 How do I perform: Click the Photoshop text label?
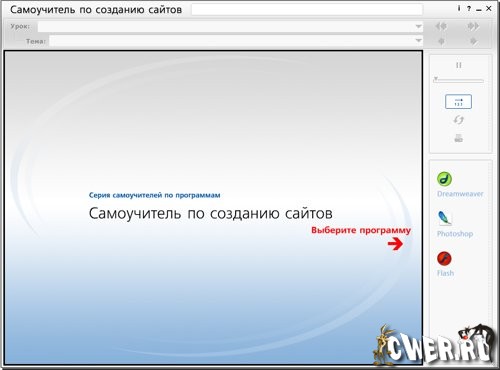point(455,234)
